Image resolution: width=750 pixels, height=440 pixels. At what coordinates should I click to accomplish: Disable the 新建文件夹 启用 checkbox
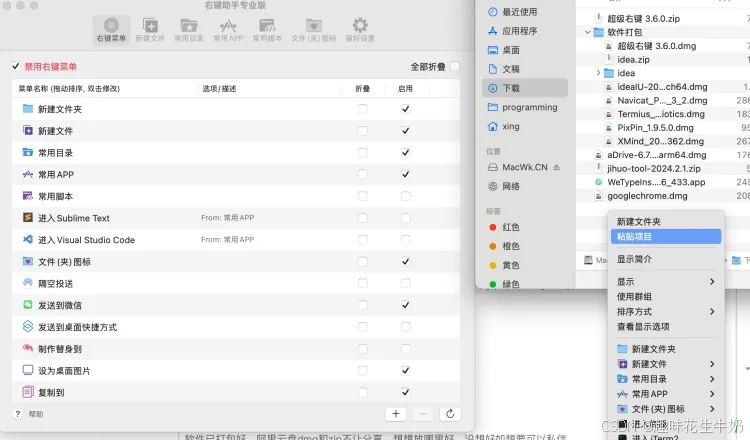[x=406, y=109]
